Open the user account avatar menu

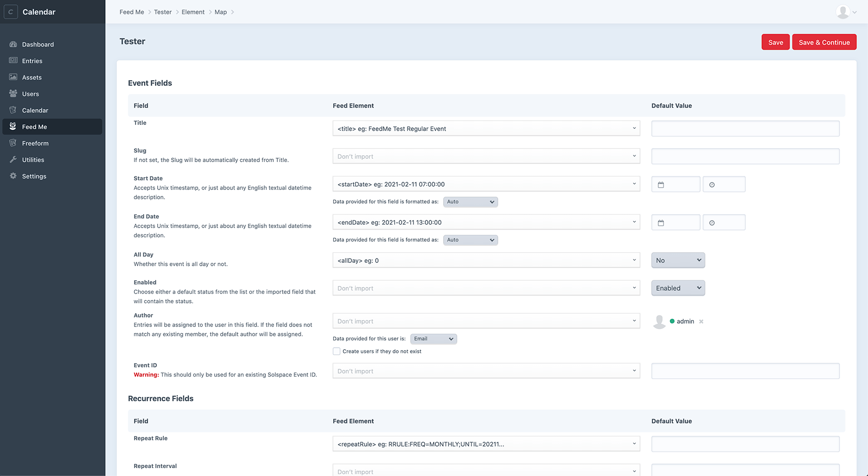click(x=846, y=12)
